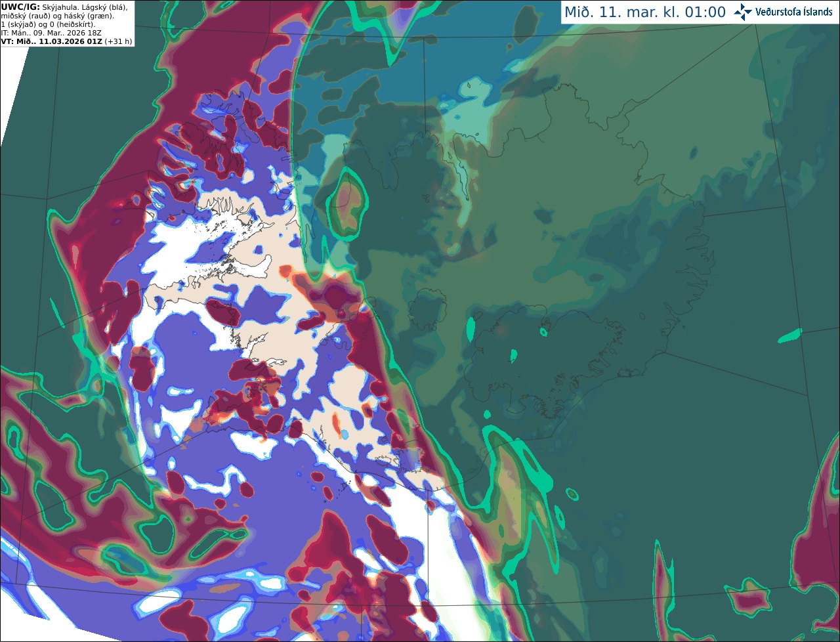Click the "Veðurstofa Íslands" logo text
The width and height of the screenshot is (840, 642).
793,12
